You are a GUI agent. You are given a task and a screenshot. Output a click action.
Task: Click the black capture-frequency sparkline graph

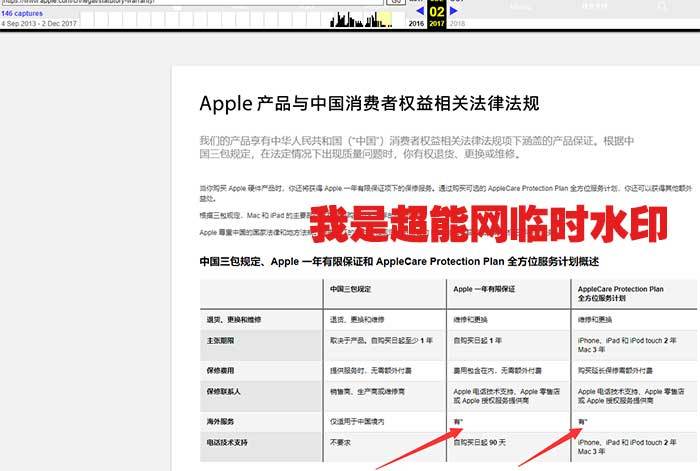pos(361,20)
